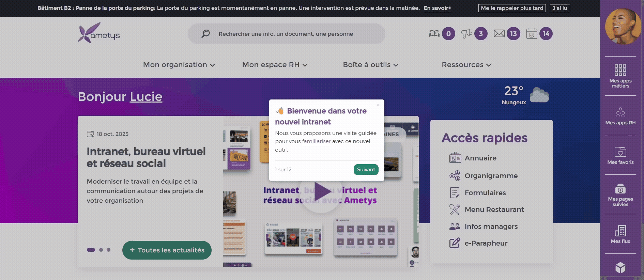Screen dimensions: 644x280
Task: Select the third carousel dot
Action: (x=108, y=250)
